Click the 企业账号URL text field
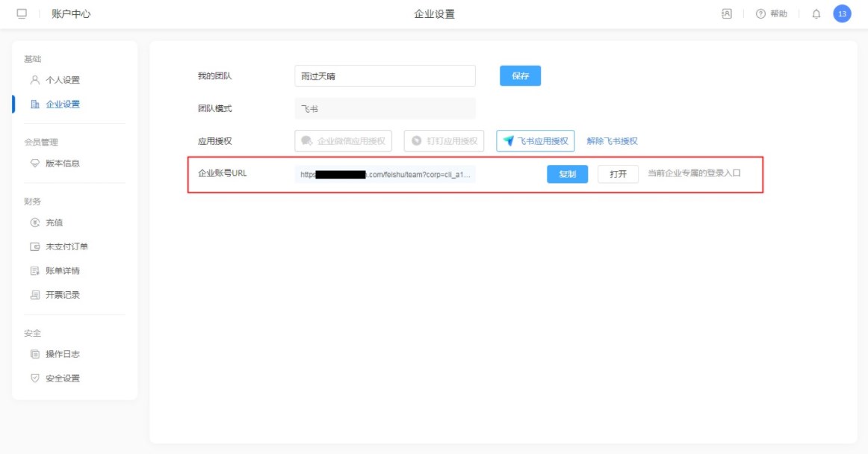868x454 pixels. (x=385, y=175)
